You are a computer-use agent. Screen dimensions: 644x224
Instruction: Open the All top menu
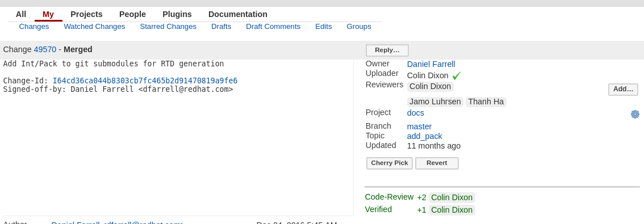[21, 14]
